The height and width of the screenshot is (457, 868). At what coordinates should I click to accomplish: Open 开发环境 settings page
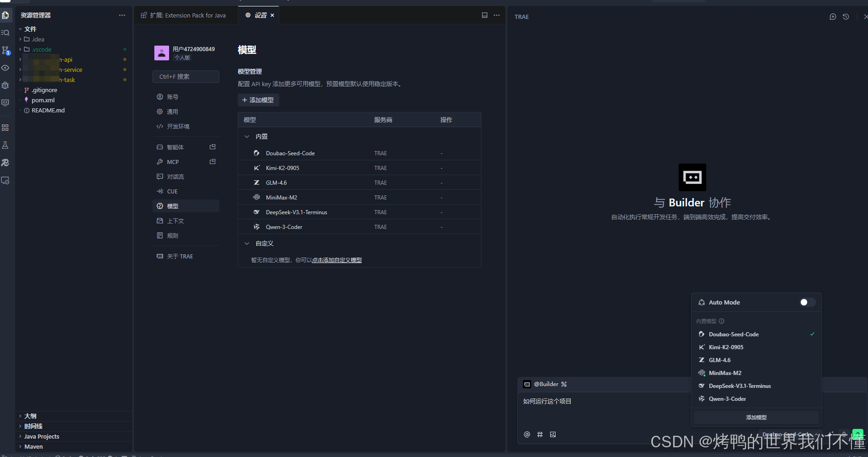click(186, 126)
